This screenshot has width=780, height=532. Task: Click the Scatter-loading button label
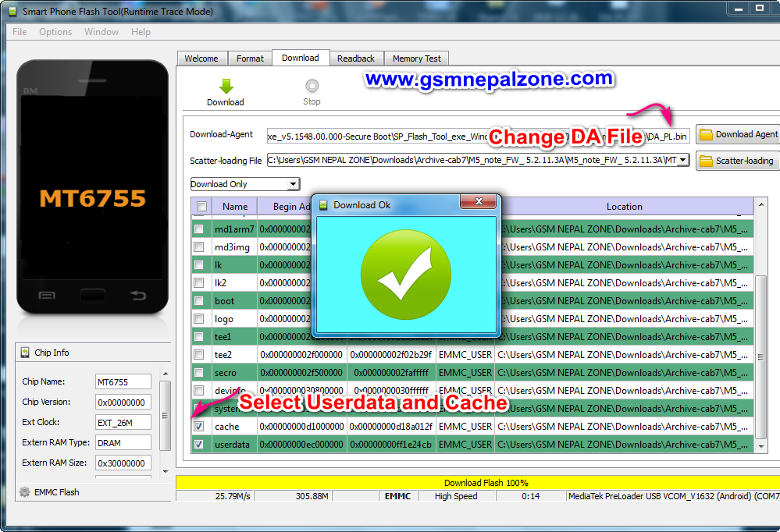[x=745, y=161]
